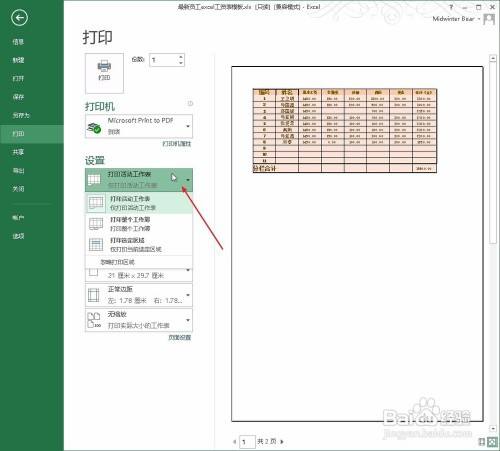Click the printer info icon beside 打印机

(x=190, y=103)
